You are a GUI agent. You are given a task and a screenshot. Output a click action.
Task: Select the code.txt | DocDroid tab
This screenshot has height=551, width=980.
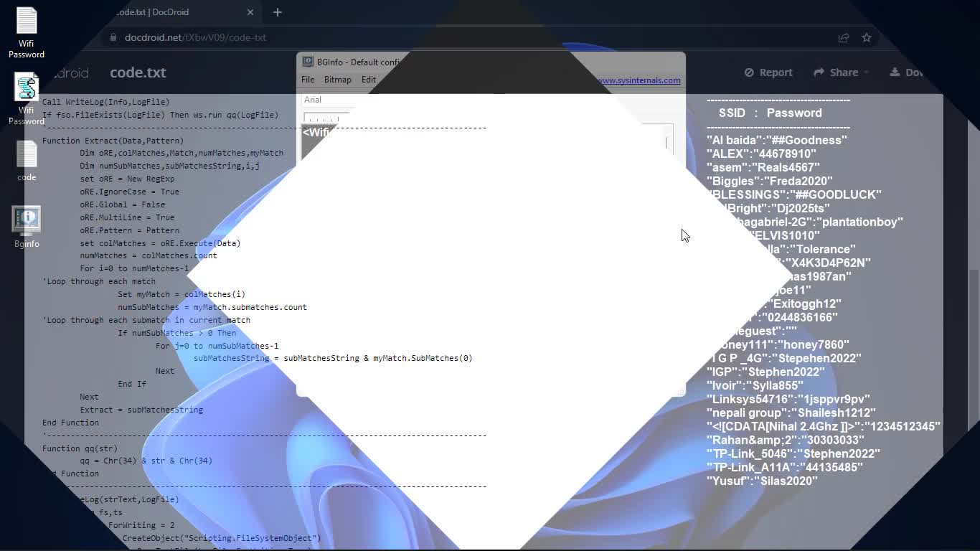[152, 12]
